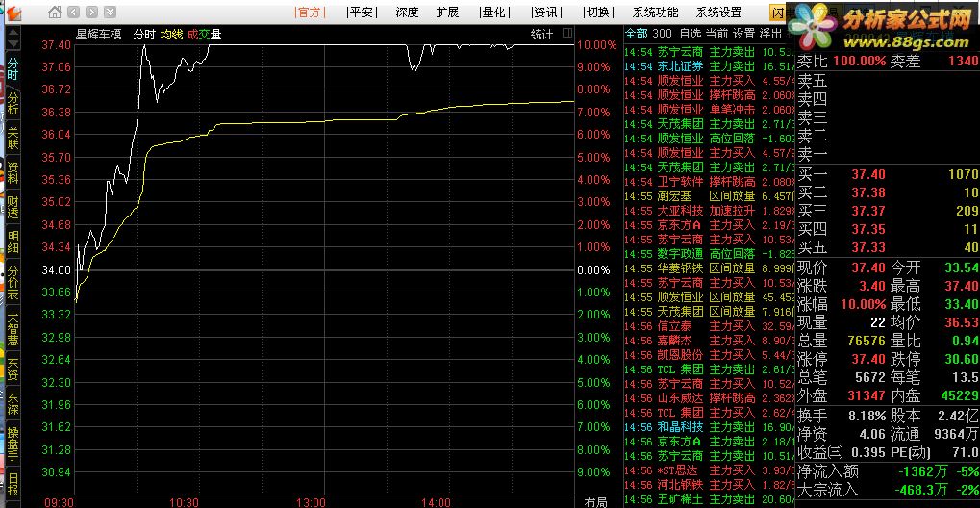Select the 华菱钢铁 区间放量 alert row
Viewport: 980px width, 508px height.
710,267
